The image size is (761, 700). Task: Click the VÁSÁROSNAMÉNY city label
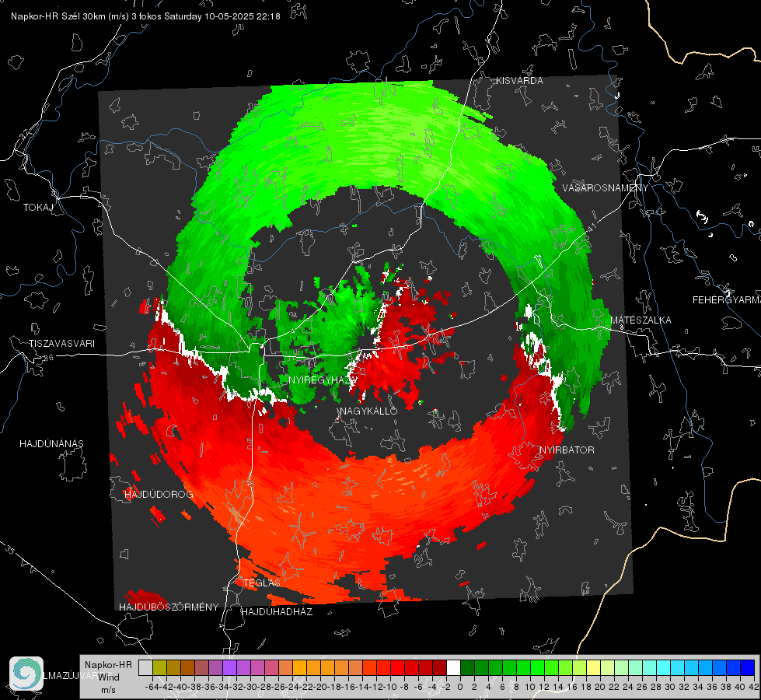click(x=606, y=188)
